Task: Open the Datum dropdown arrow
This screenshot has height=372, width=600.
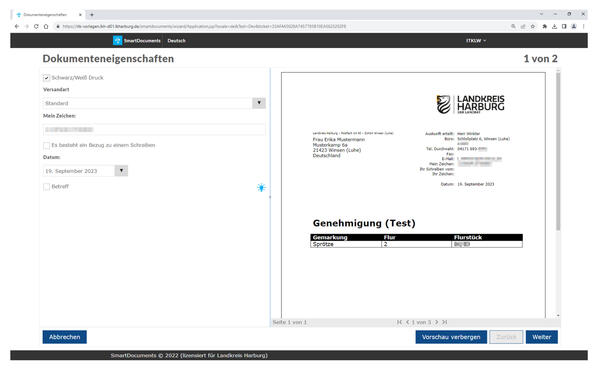Action: click(121, 171)
